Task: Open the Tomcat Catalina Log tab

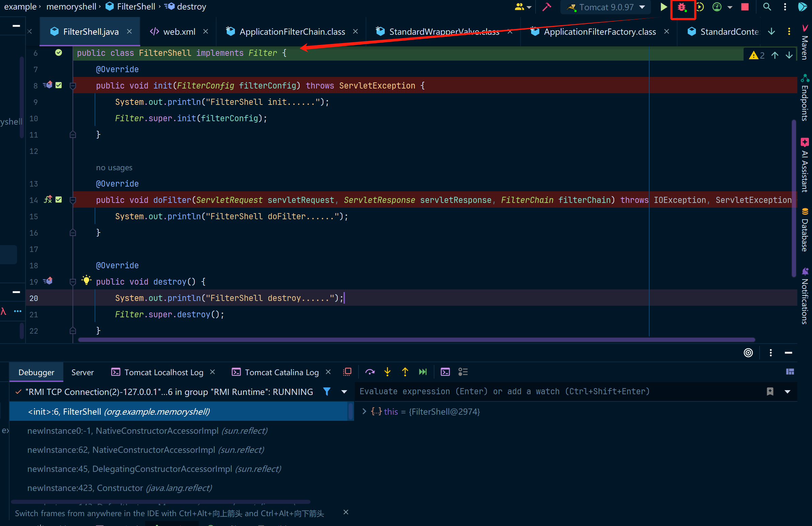Action: (282, 372)
